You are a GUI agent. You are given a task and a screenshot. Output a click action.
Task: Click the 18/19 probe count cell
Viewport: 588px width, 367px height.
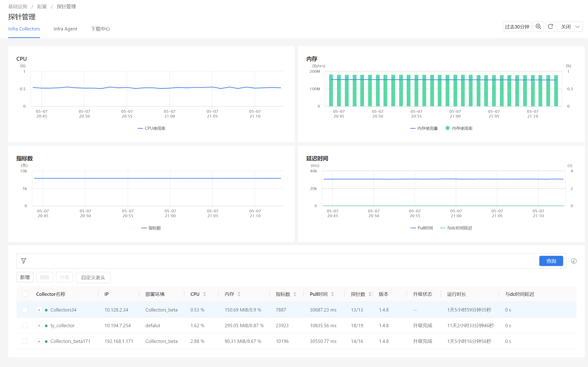357,326
